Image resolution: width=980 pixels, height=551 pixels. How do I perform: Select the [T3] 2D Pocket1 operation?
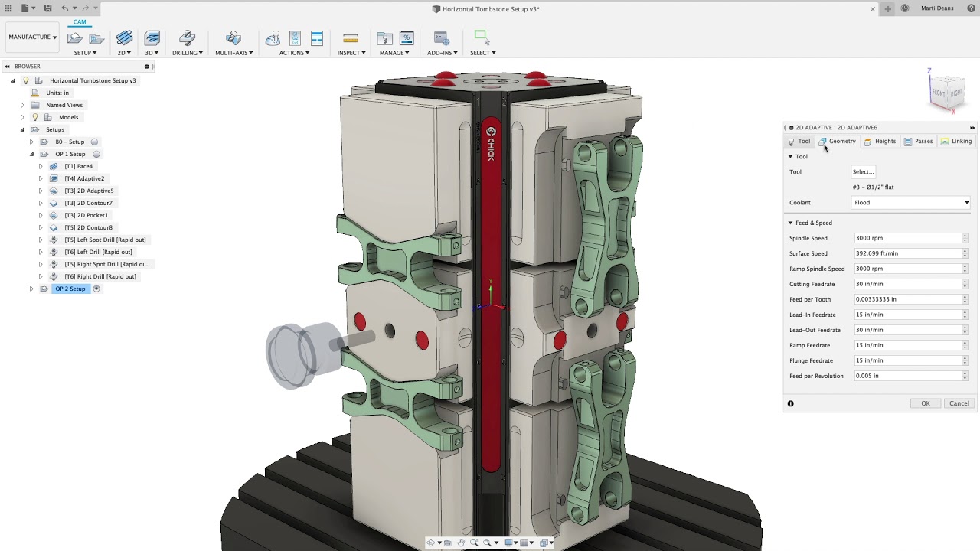(87, 215)
